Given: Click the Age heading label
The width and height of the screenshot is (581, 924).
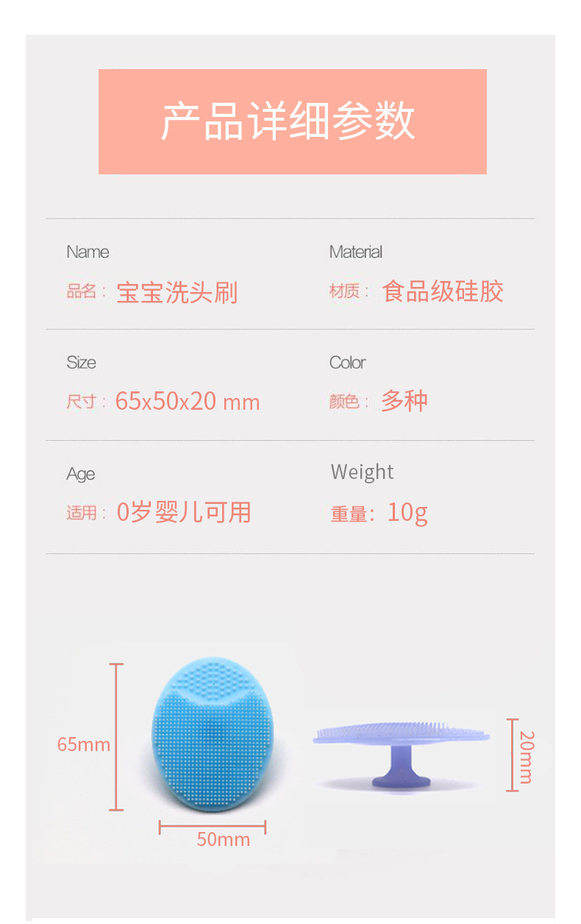Looking at the screenshot, I should (x=80, y=475).
